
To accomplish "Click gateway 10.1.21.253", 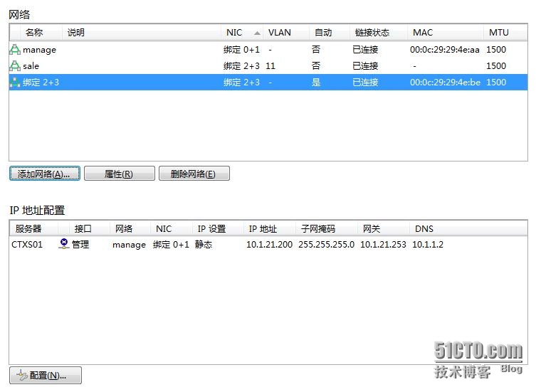I will pos(383,244).
